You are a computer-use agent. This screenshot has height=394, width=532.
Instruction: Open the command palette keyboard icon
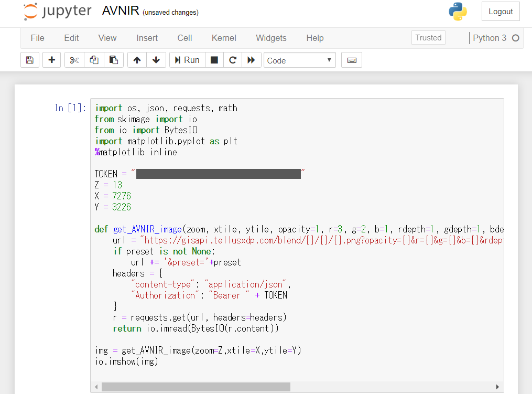coord(352,60)
